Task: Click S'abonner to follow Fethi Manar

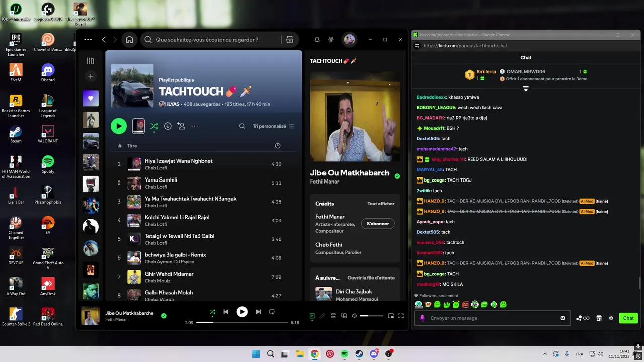Action: tap(378, 224)
